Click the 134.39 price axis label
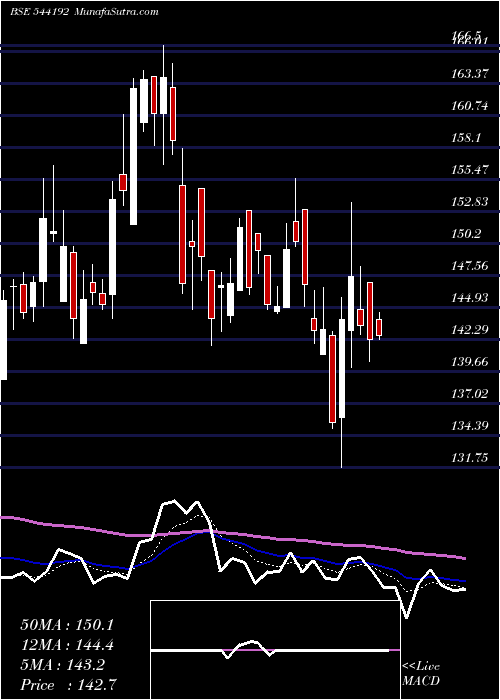 (470, 426)
